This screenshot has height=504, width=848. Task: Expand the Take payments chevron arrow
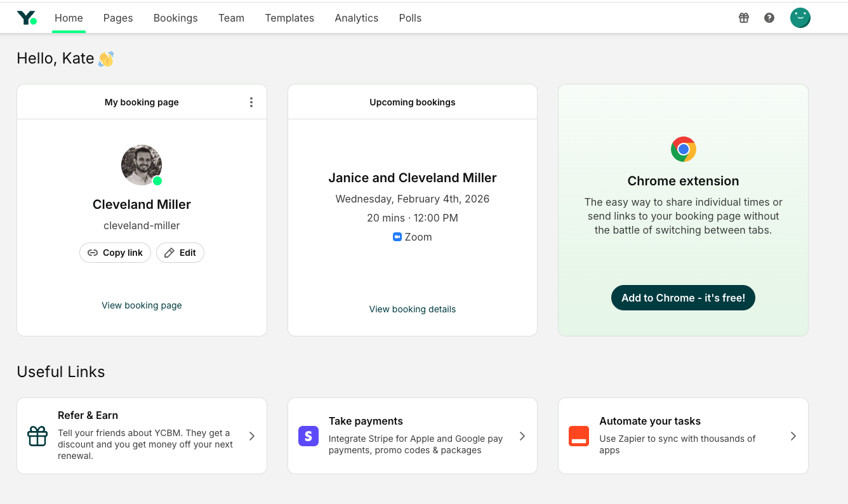click(x=522, y=436)
